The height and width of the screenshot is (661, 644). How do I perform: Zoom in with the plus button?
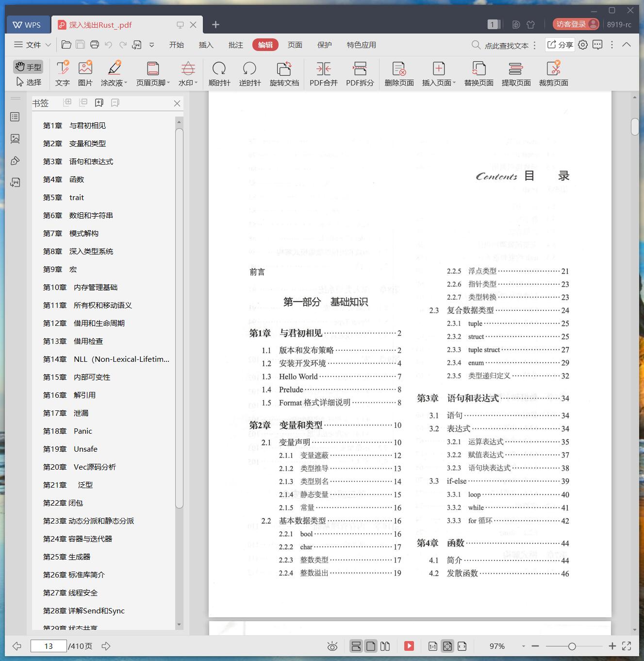[x=612, y=646]
